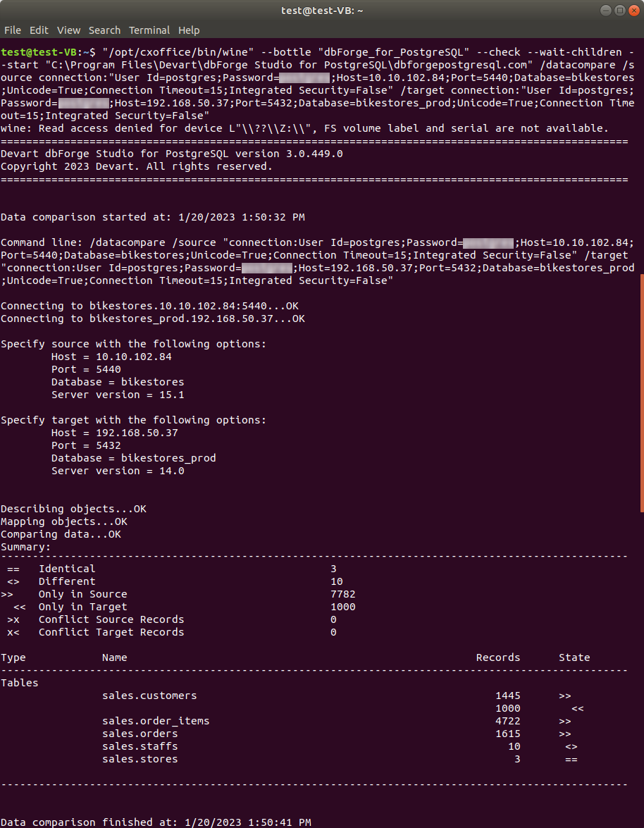Click the text 'Devart dbForge Studio for PostgreSQL version 3.0.449.0'
The image size is (644, 828).
point(171,154)
